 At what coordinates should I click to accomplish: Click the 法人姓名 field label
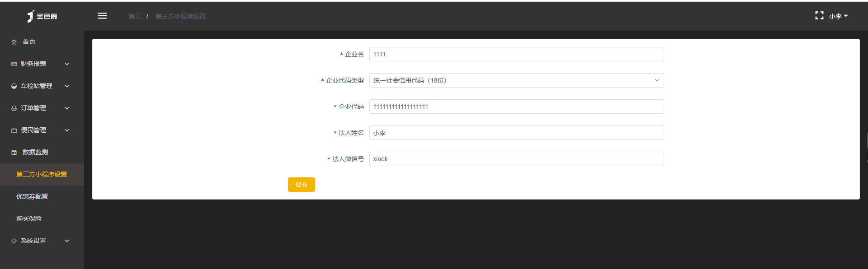tap(351, 133)
